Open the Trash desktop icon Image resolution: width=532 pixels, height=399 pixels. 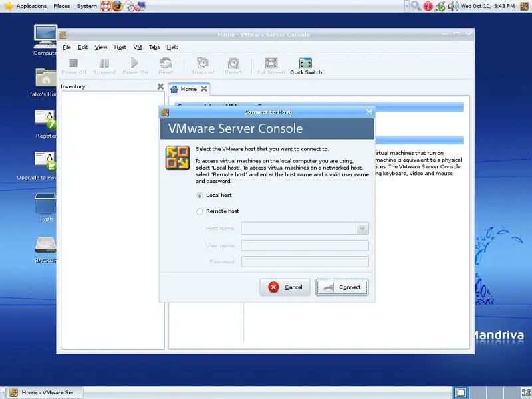[x=45, y=203]
